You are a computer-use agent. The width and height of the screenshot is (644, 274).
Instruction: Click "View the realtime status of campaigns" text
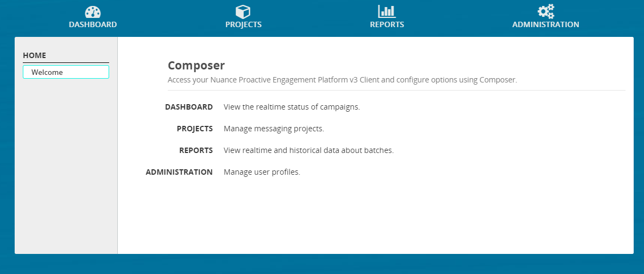tap(292, 107)
